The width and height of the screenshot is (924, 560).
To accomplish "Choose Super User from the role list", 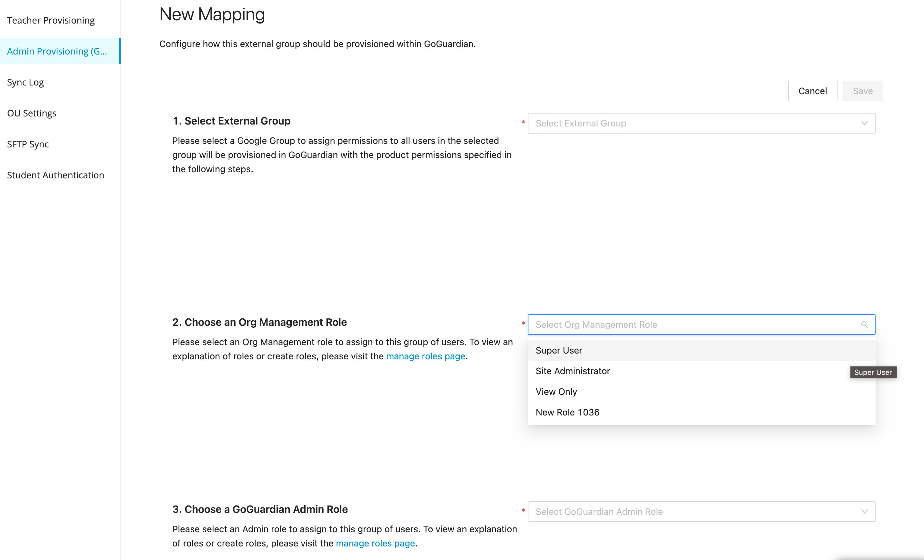I will tap(701, 350).
